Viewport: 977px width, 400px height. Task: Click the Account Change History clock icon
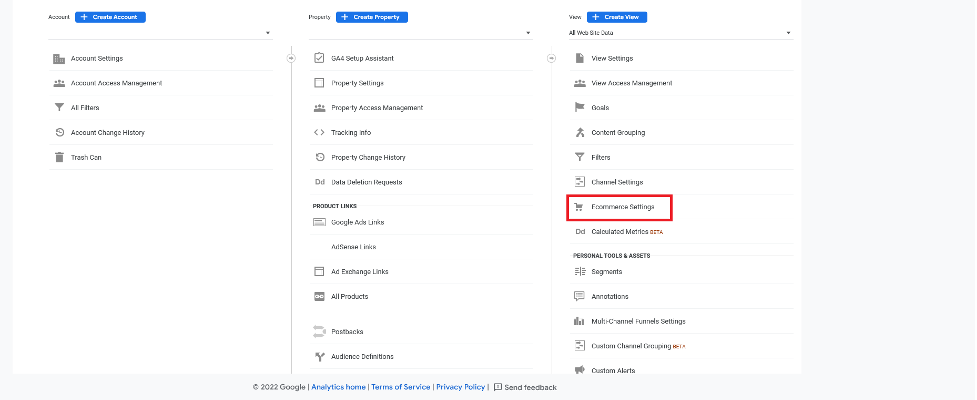[59, 133]
